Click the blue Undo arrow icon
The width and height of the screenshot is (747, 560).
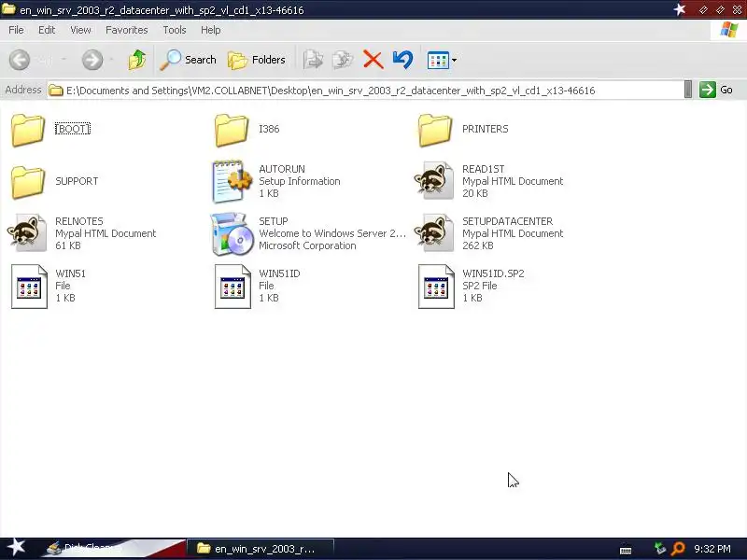(403, 60)
